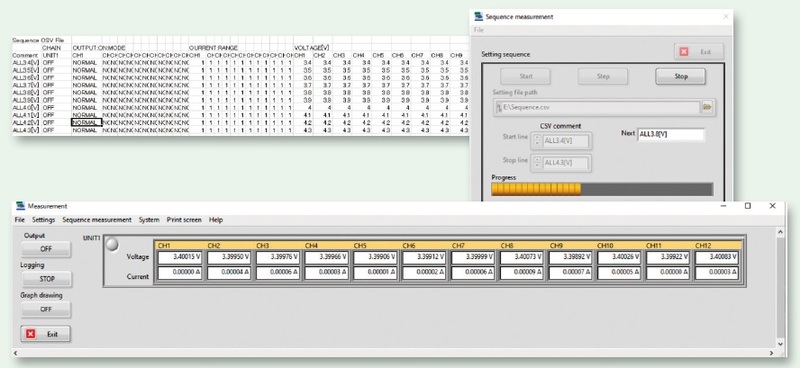
Task: Open the Sequence measurement menu
Action: pos(97,220)
